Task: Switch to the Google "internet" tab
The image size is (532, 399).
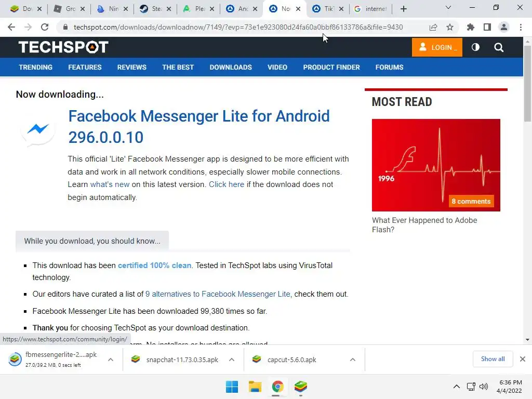Action: [370, 9]
